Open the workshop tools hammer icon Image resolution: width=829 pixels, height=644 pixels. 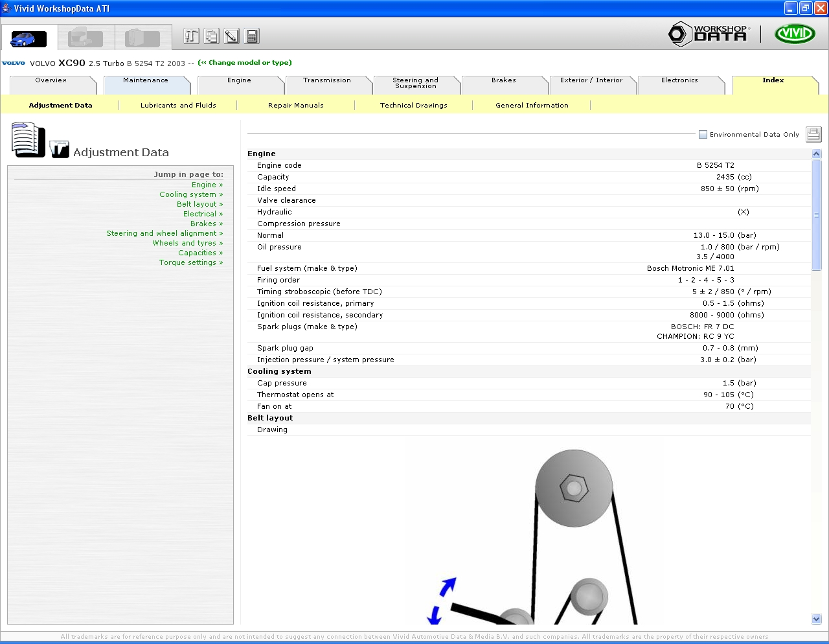click(191, 36)
